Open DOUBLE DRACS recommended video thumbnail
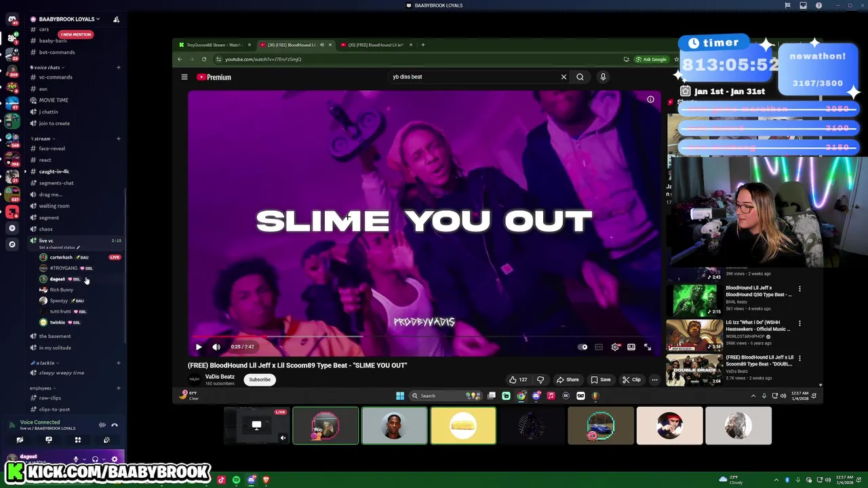 click(x=694, y=369)
